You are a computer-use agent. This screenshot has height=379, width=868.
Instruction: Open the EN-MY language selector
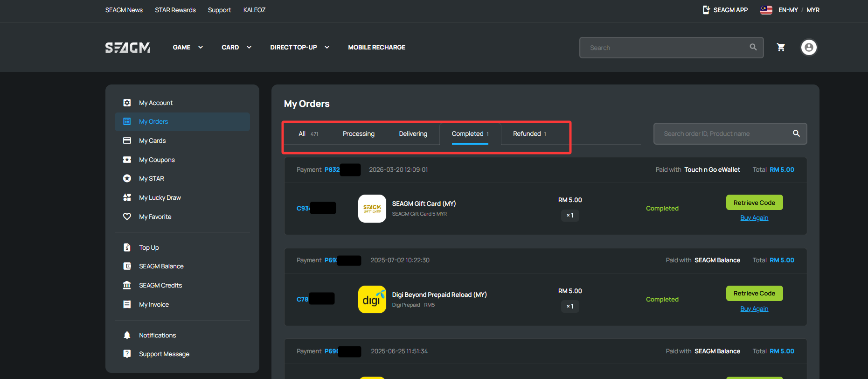(x=788, y=10)
